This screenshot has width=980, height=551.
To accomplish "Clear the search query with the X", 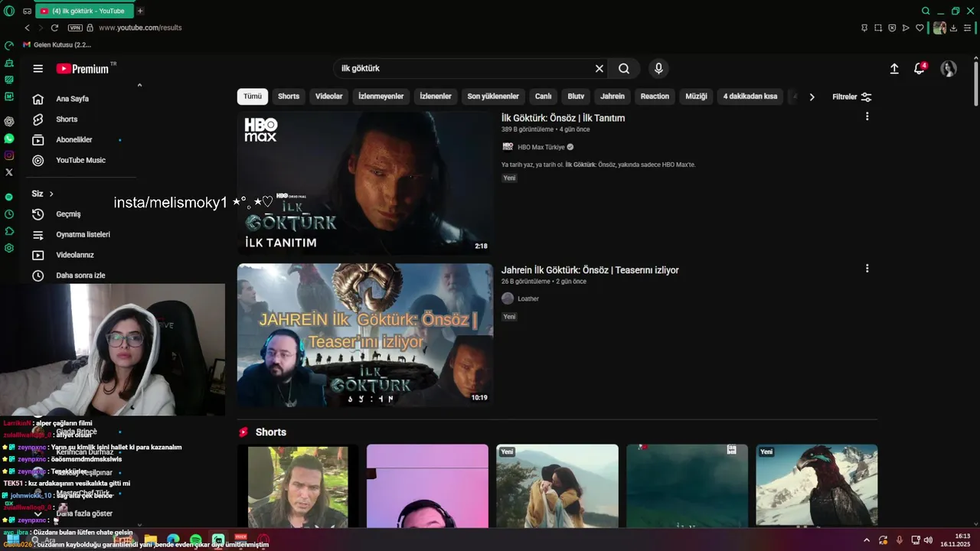I will coord(599,69).
